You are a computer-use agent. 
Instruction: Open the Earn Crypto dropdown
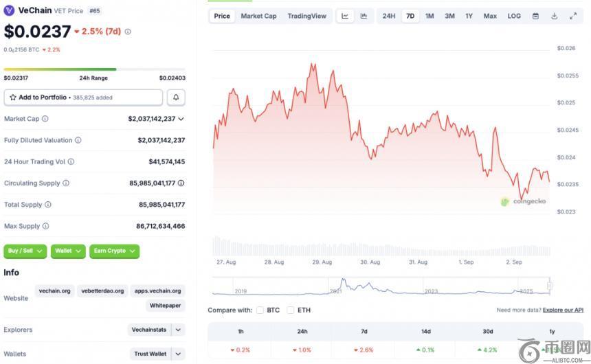coord(114,251)
